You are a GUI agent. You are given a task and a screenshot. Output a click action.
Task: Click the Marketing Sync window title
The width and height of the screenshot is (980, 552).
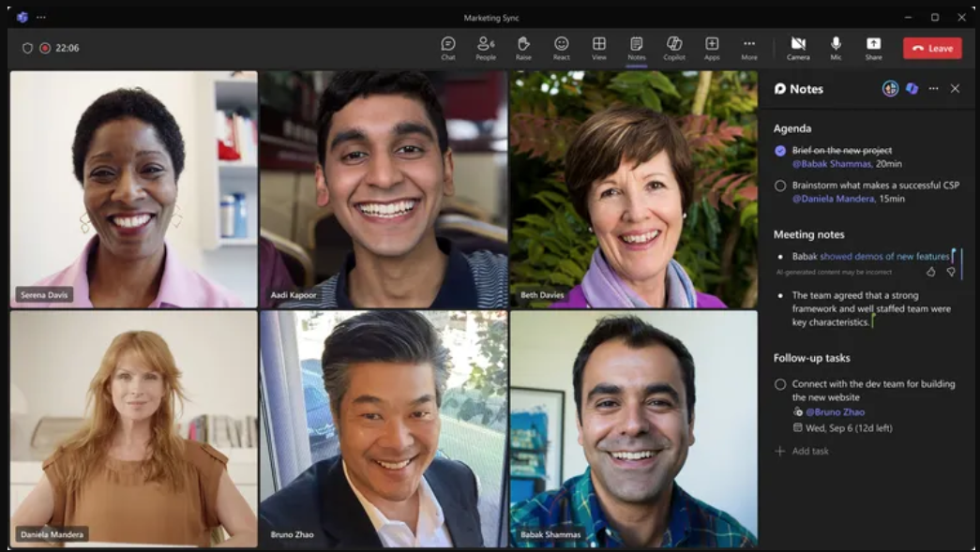click(491, 18)
